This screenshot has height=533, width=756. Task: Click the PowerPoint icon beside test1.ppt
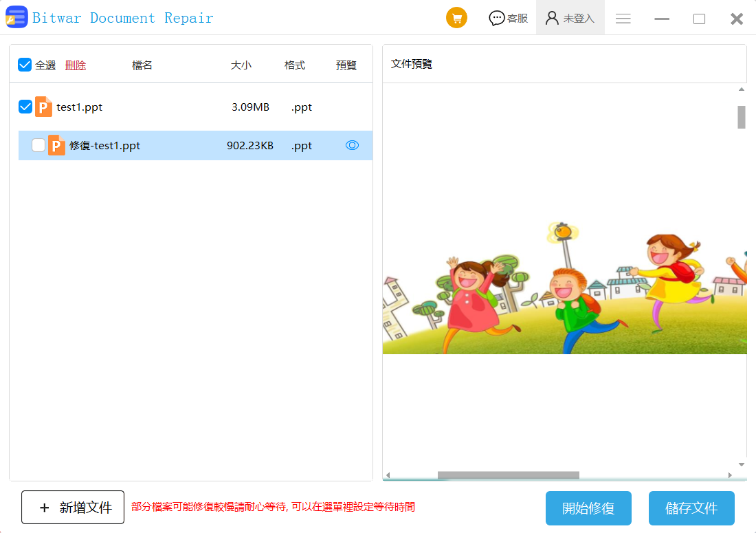coord(43,107)
